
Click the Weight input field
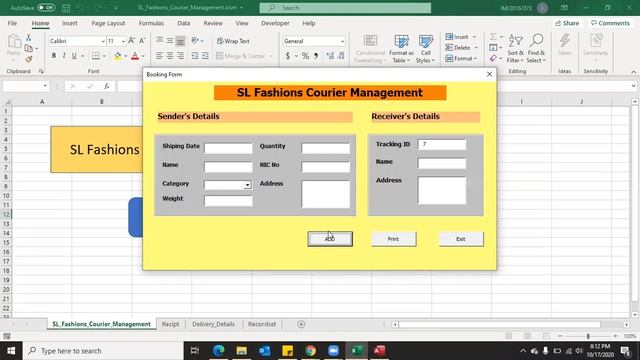click(x=228, y=200)
